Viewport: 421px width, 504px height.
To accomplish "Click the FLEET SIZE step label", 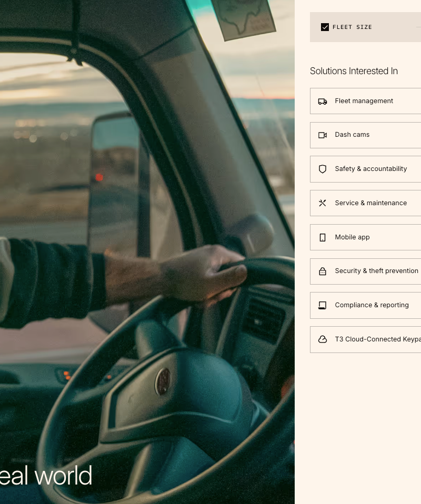I will [352, 27].
